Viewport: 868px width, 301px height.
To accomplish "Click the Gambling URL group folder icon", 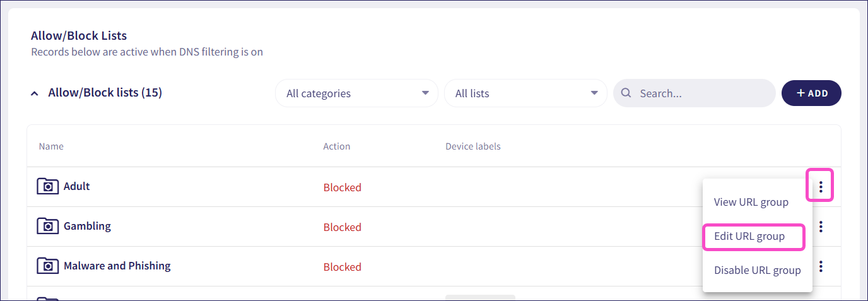I will point(47,226).
